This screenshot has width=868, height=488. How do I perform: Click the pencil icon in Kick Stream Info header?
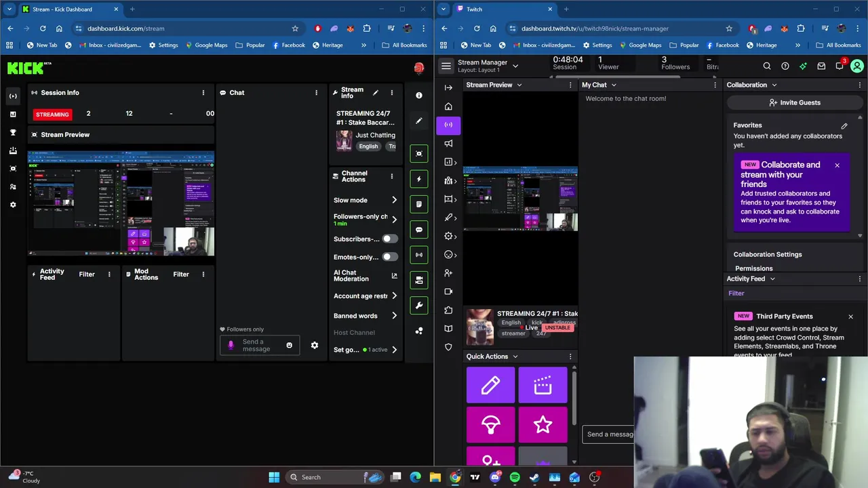point(376,93)
